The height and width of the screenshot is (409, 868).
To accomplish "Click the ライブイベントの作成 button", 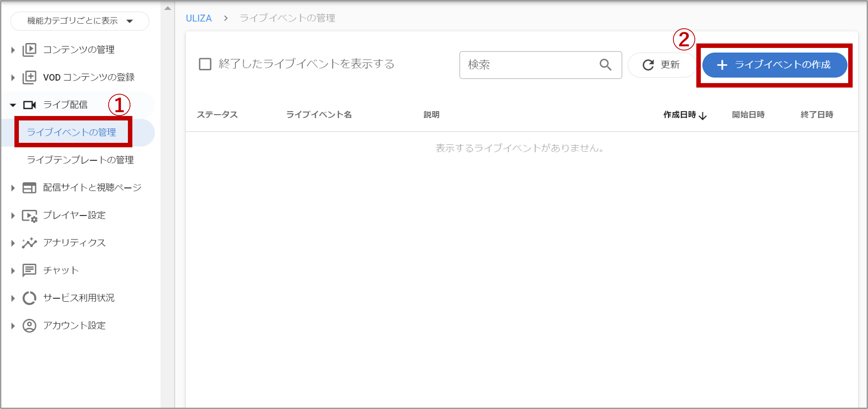I will coord(774,65).
